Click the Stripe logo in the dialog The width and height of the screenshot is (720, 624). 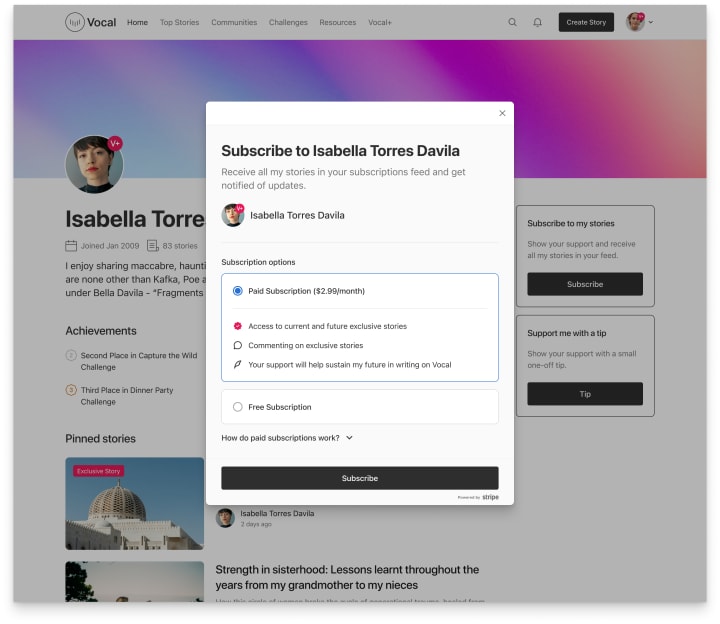(x=490, y=497)
